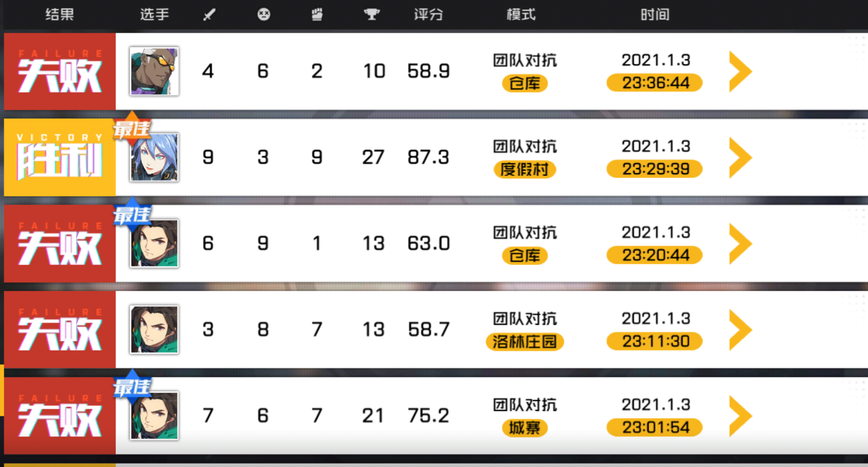The height and width of the screenshot is (467, 868).
Task: Open arrow for the 23:20:44 match
Action: (740, 244)
